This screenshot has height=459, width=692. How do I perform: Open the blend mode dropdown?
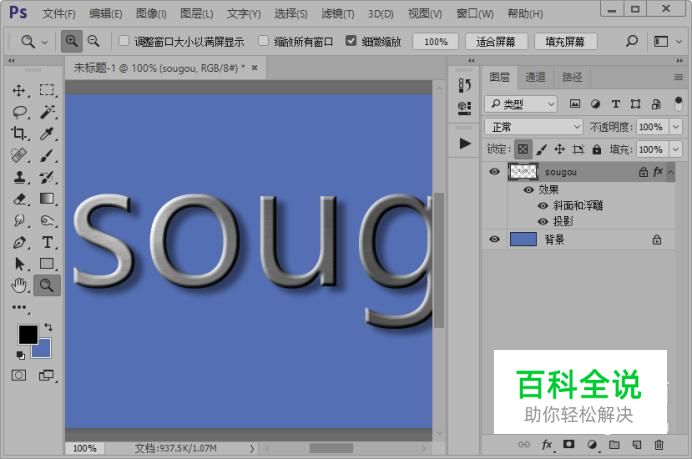coord(534,127)
